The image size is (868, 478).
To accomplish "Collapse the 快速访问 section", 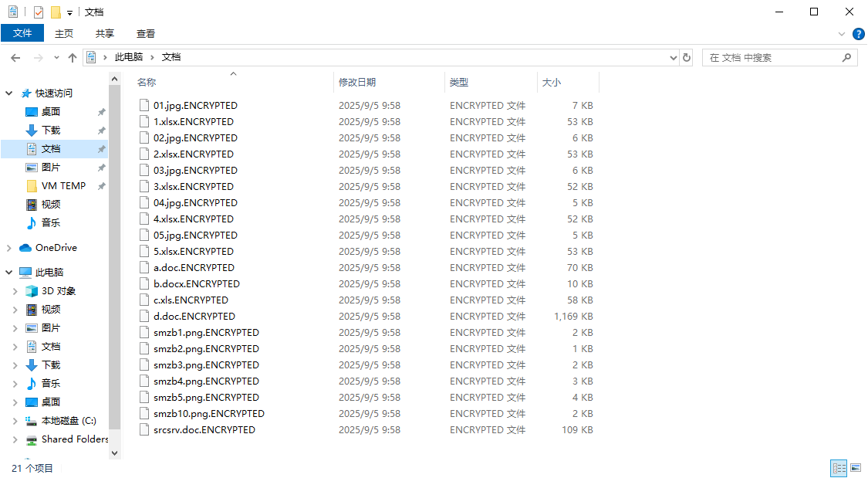I will coord(9,93).
